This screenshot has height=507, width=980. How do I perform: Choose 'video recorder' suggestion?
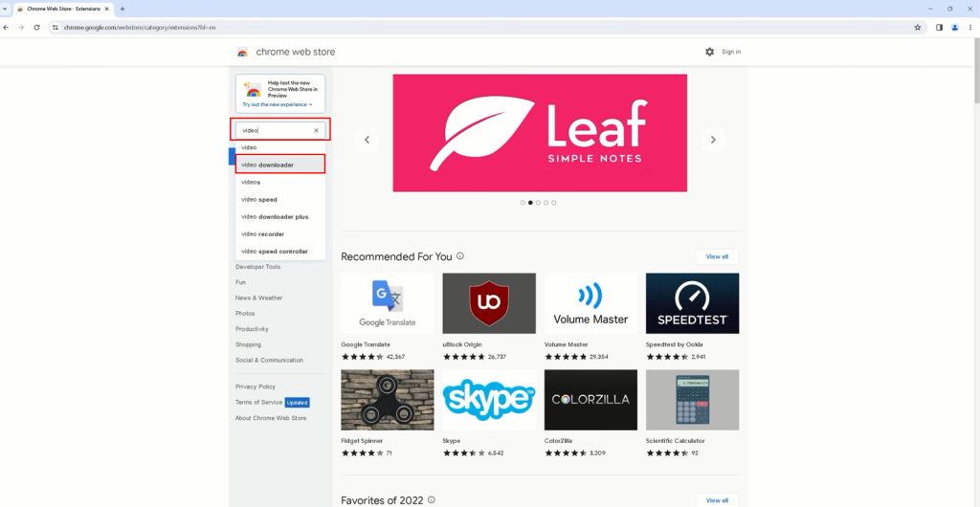tap(280, 234)
